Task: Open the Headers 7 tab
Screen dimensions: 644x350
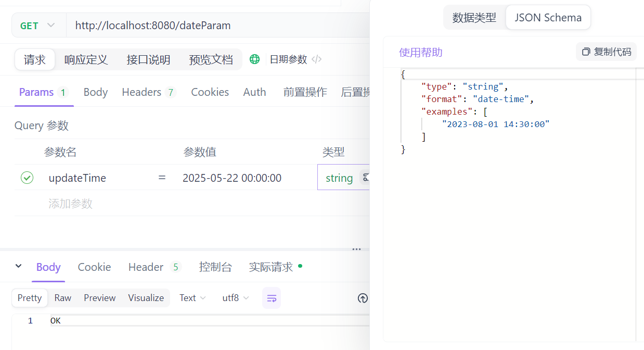Action: (149, 92)
